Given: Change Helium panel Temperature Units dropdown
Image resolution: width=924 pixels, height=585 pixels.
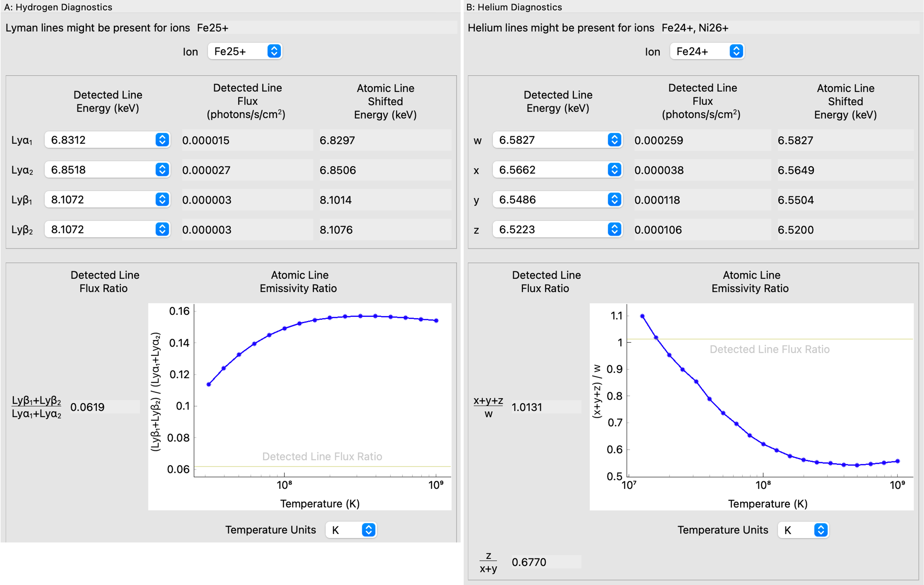Looking at the screenshot, I should 803,530.
